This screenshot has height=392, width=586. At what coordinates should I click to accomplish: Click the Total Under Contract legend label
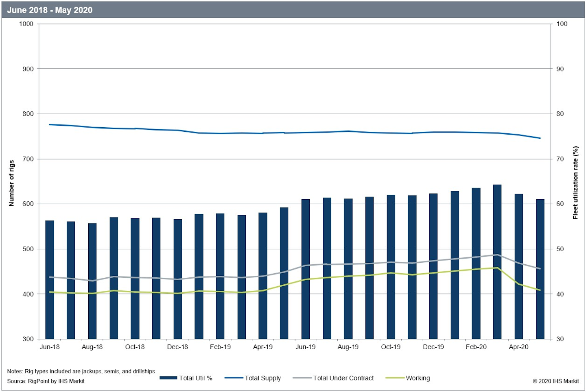pos(343,378)
